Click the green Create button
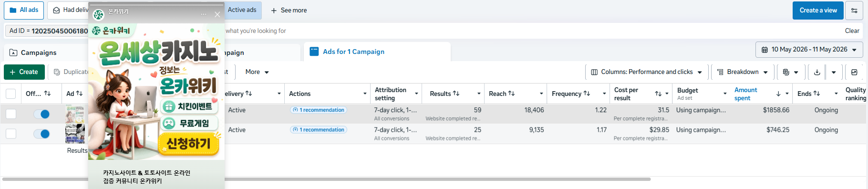The height and width of the screenshot is (189, 868). 24,72
